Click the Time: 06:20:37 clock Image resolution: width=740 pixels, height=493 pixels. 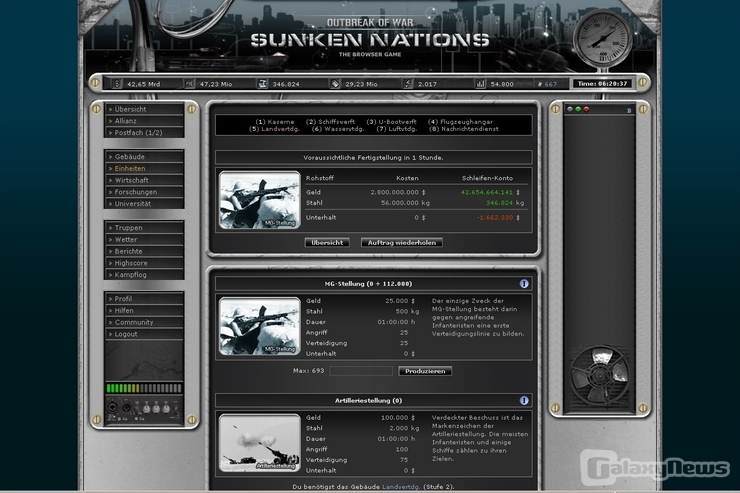[x=602, y=84]
